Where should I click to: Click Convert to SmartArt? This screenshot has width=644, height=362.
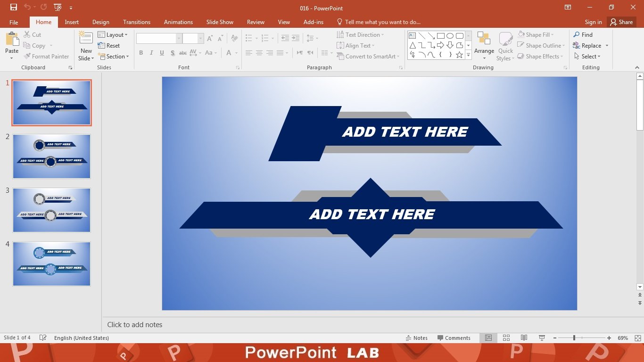click(x=368, y=56)
